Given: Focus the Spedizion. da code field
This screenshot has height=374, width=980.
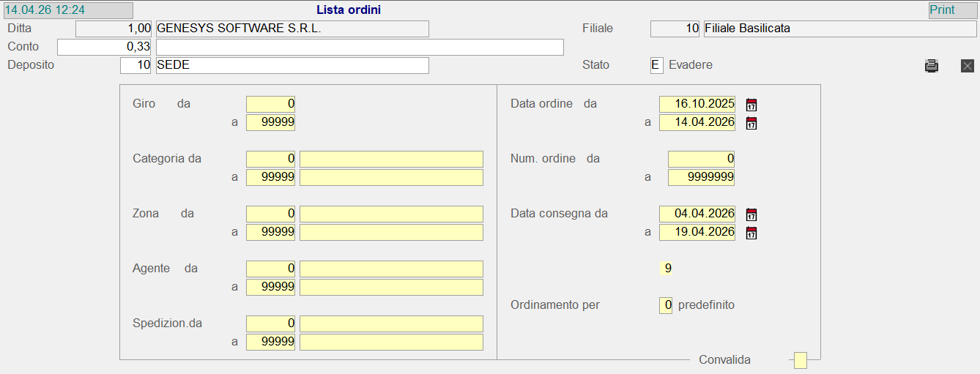Looking at the screenshot, I should (x=270, y=323).
